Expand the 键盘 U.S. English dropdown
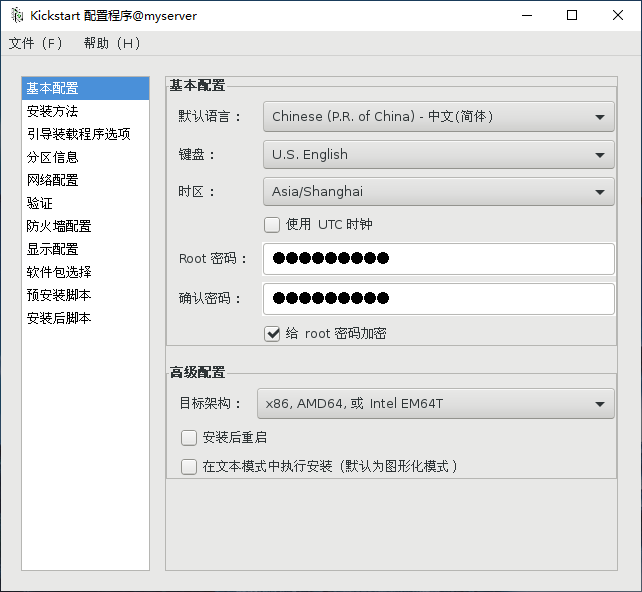The width and height of the screenshot is (642, 592). (x=439, y=155)
